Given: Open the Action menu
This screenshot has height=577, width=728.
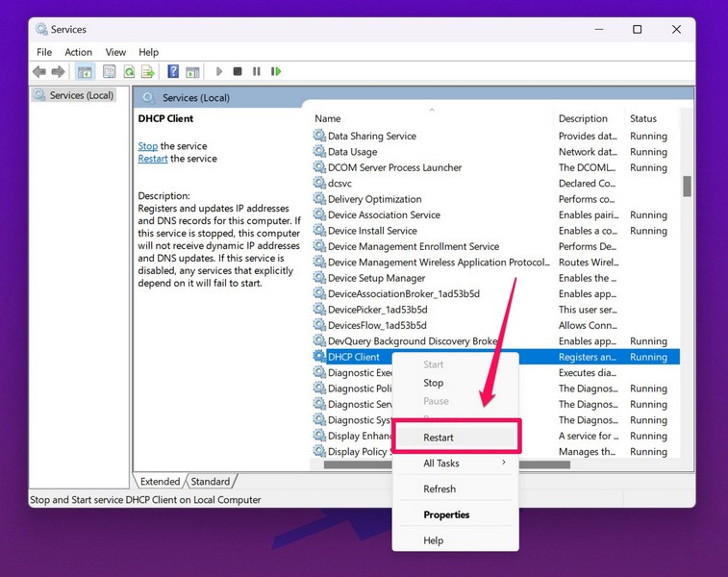Looking at the screenshot, I should coord(78,52).
